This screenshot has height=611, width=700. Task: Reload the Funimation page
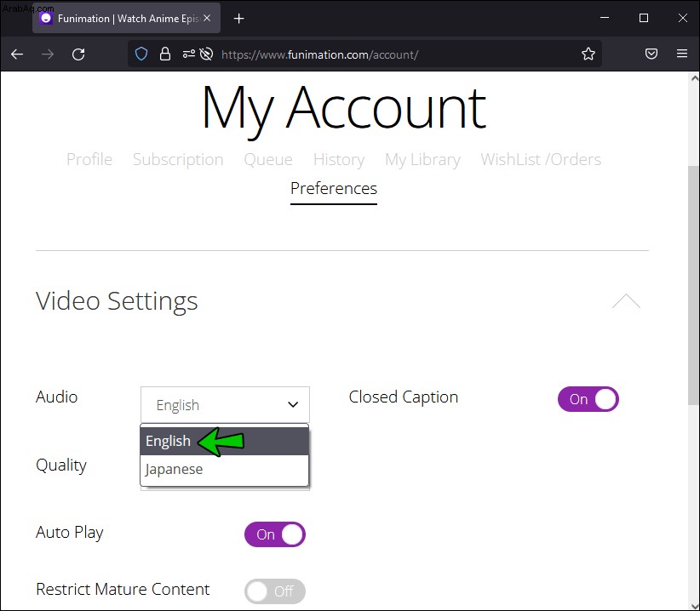click(x=78, y=54)
